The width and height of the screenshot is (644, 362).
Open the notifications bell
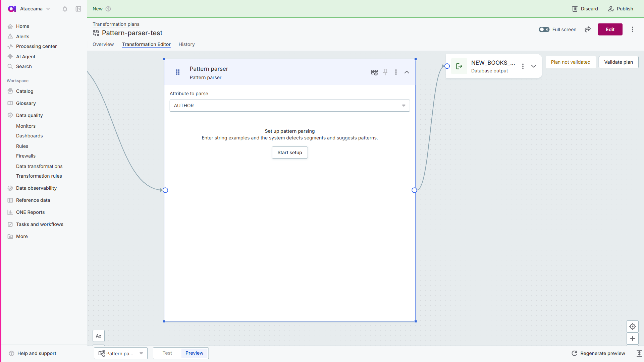click(x=65, y=9)
